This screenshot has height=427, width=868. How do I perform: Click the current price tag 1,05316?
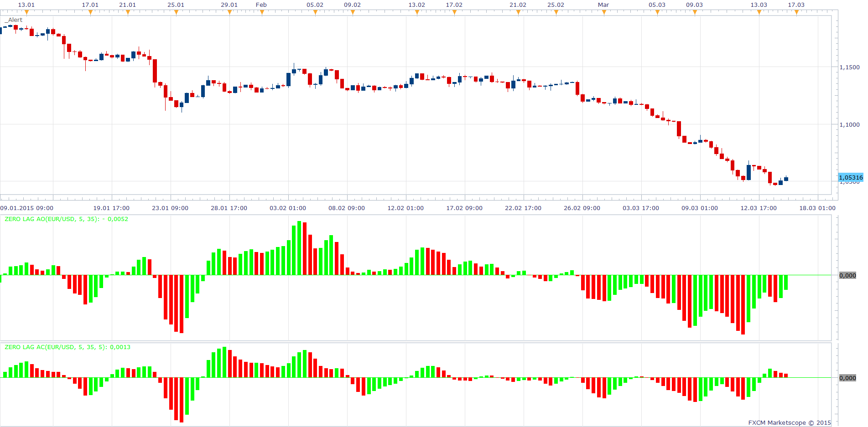click(851, 178)
